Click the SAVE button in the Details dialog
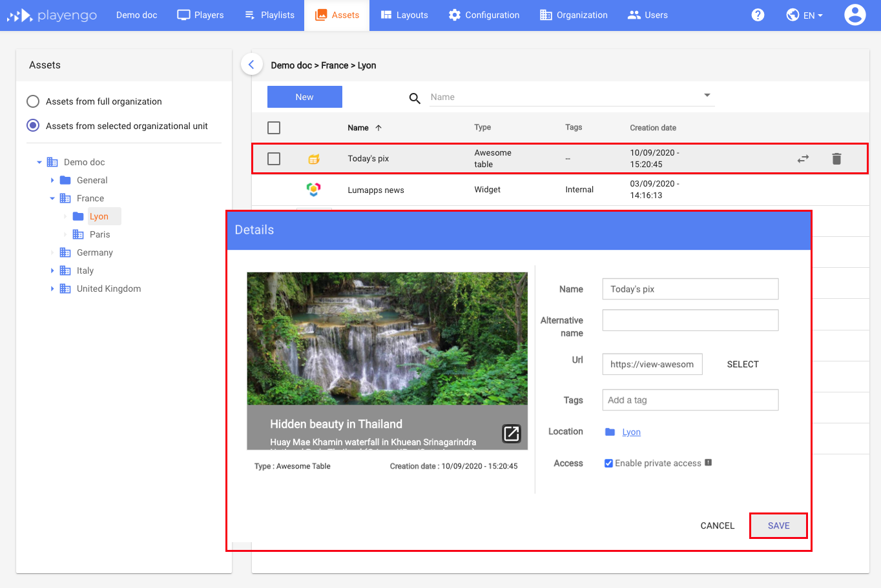 [x=778, y=525]
